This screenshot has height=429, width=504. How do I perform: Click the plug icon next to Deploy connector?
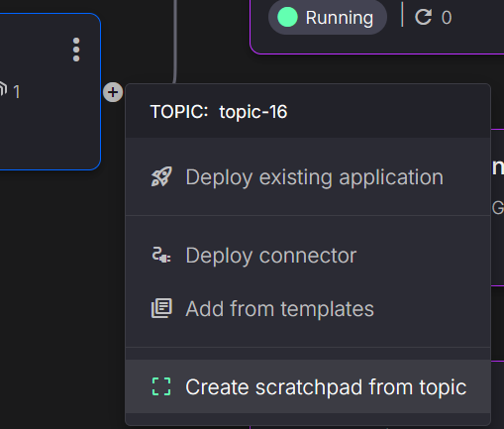[x=161, y=255]
